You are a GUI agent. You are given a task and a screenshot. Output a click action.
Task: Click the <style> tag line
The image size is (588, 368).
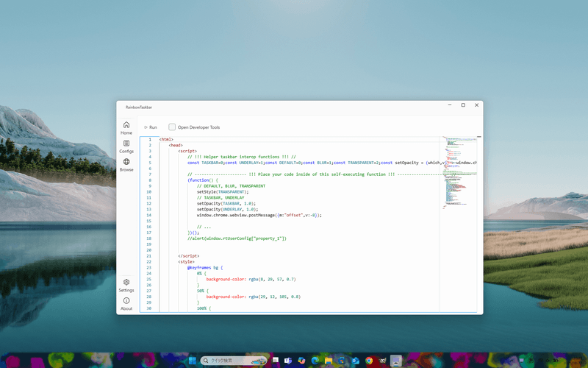[187, 262]
